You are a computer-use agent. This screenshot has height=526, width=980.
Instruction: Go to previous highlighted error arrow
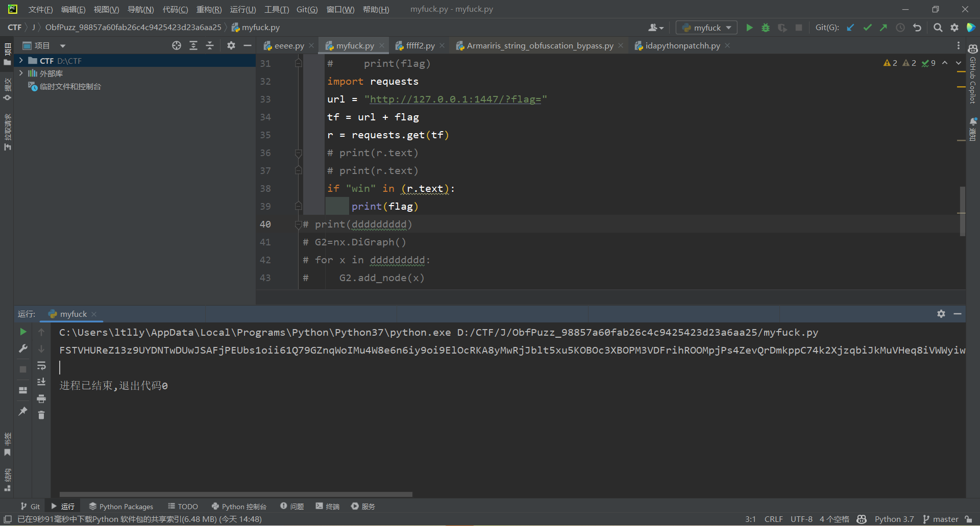[945, 63]
